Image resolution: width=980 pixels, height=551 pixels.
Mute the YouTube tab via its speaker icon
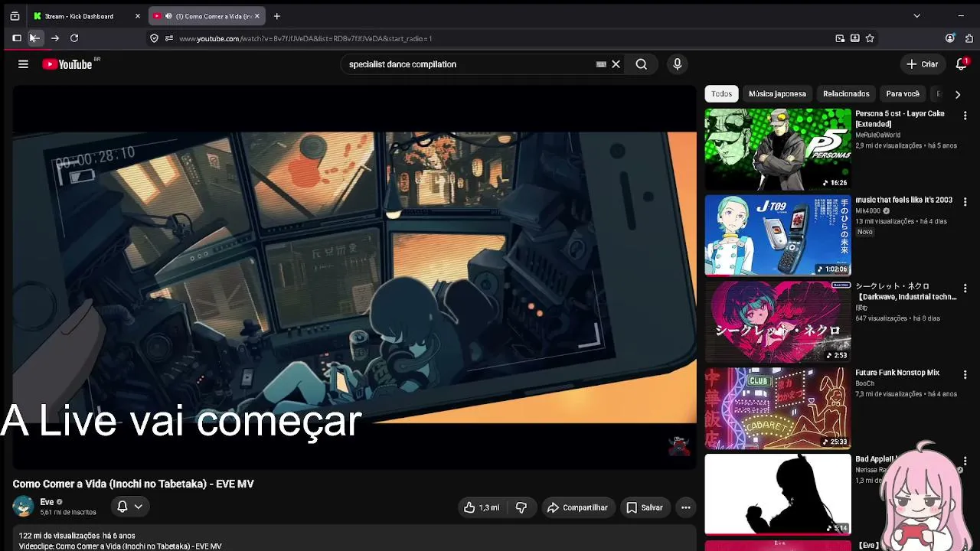point(168,16)
